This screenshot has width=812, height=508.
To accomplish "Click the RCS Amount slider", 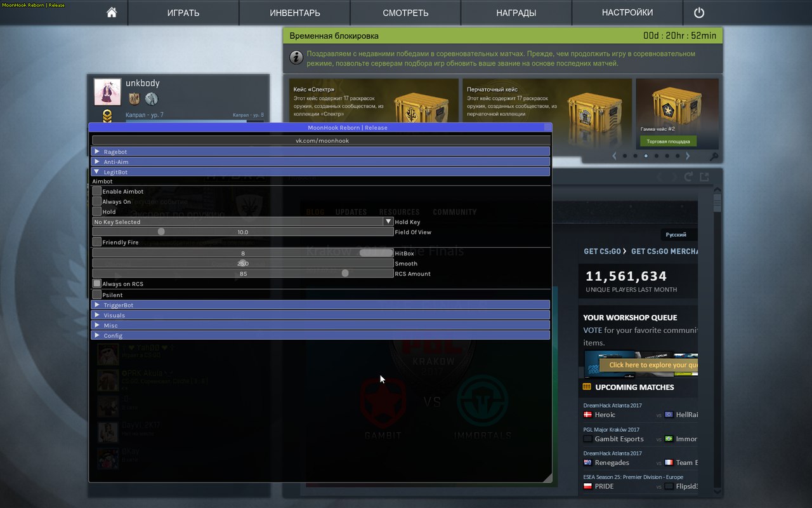I will point(243,273).
